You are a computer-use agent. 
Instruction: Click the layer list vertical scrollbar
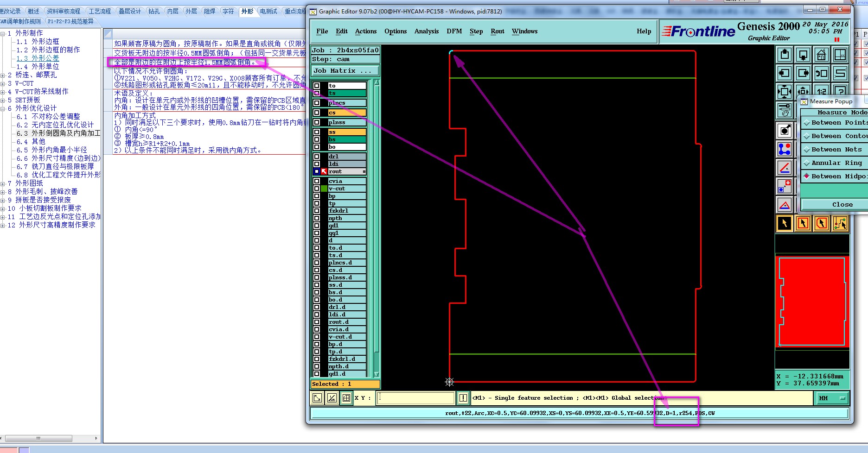377,228
